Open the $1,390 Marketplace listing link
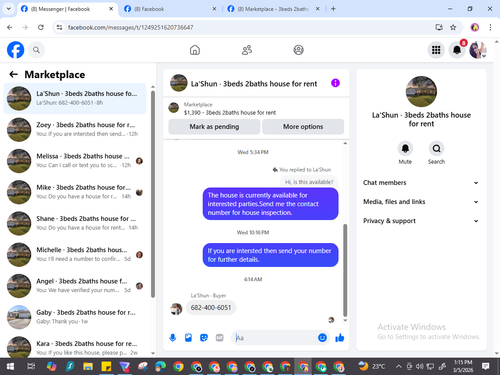Viewport: 500px width, 375px height. click(230, 113)
